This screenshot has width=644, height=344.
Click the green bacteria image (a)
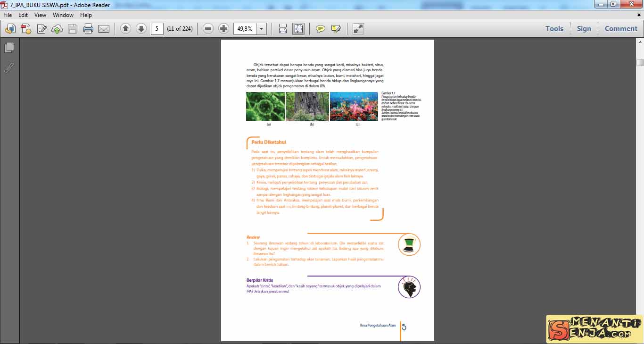coord(265,106)
